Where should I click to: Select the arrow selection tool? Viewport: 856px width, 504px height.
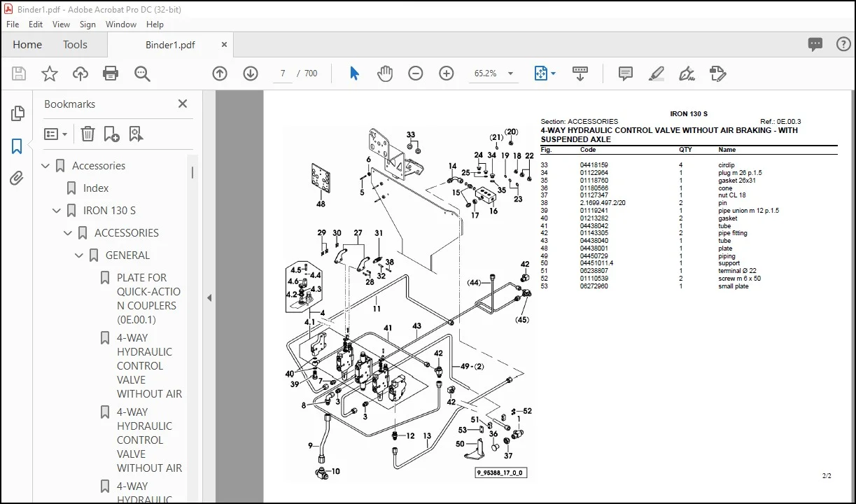354,73
